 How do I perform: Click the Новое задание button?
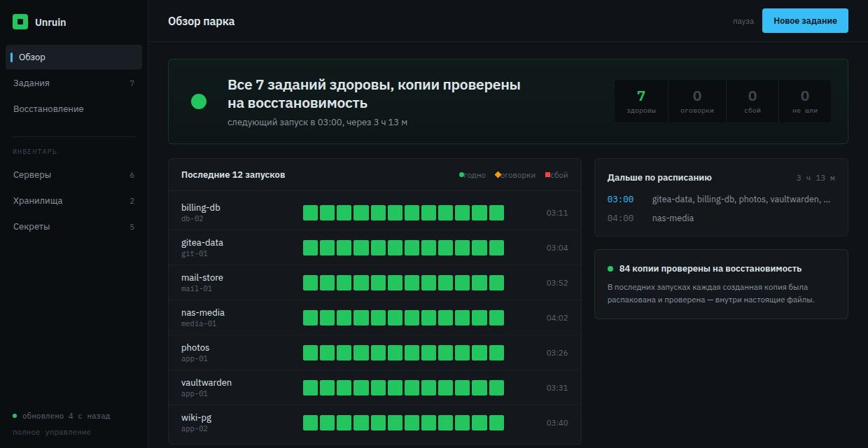(x=805, y=21)
